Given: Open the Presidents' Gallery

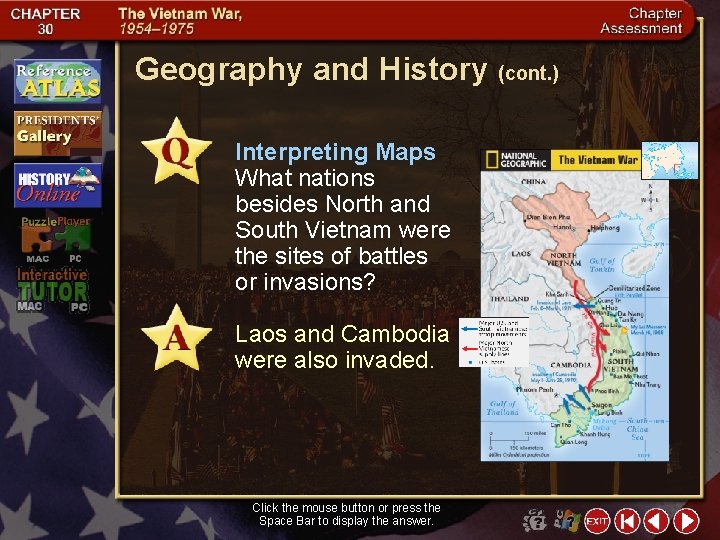Looking at the screenshot, I should [x=58, y=133].
